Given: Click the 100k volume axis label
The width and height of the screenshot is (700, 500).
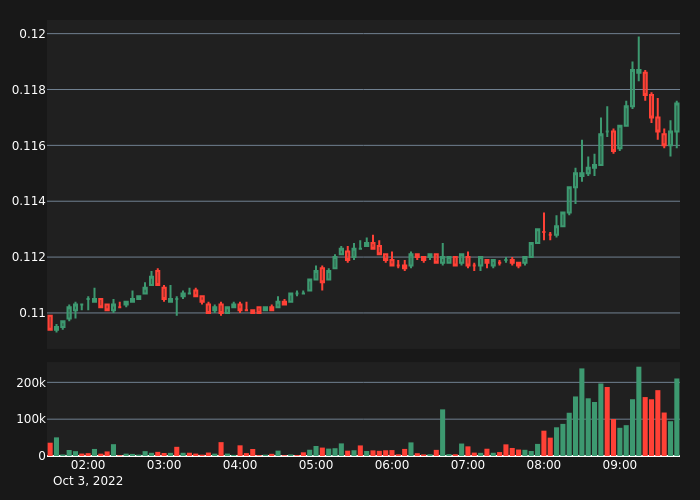Looking at the screenshot, I should [x=31, y=419].
